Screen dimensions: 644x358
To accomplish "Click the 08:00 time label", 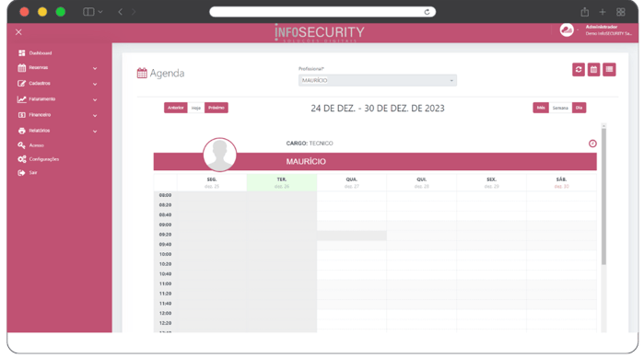I will pyautogui.click(x=165, y=195).
